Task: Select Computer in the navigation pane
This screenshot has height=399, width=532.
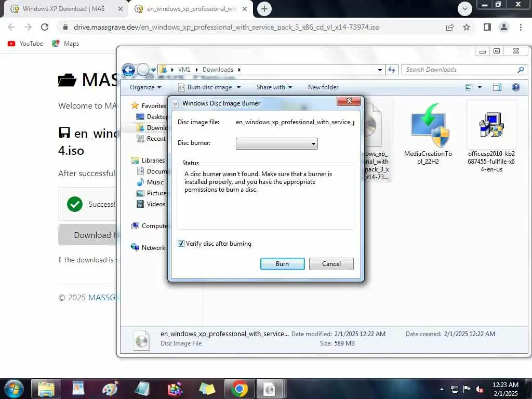Action: pos(150,225)
